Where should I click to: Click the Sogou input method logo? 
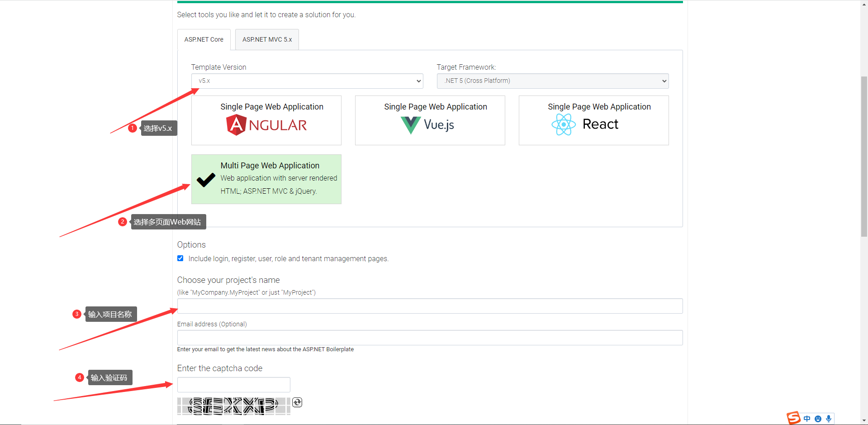(x=793, y=418)
